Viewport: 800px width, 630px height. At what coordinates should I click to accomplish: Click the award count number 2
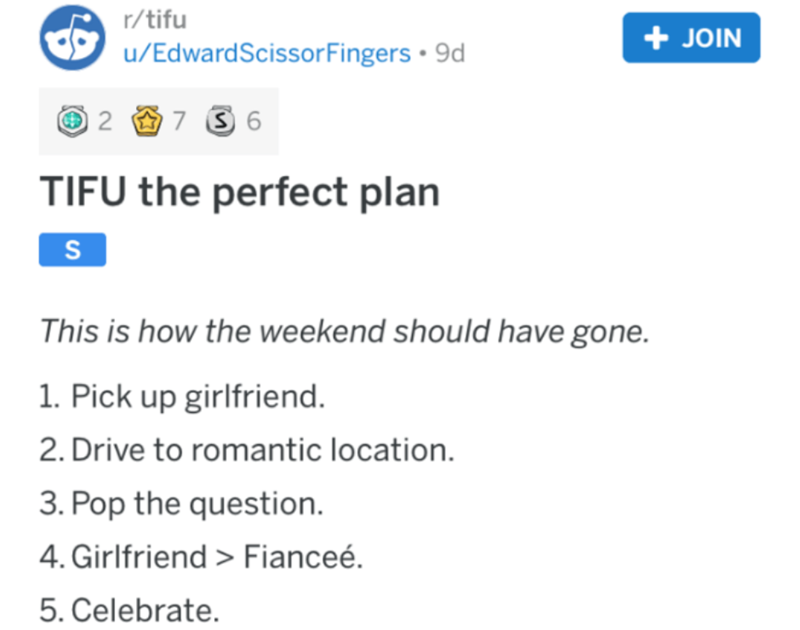click(104, 122)
